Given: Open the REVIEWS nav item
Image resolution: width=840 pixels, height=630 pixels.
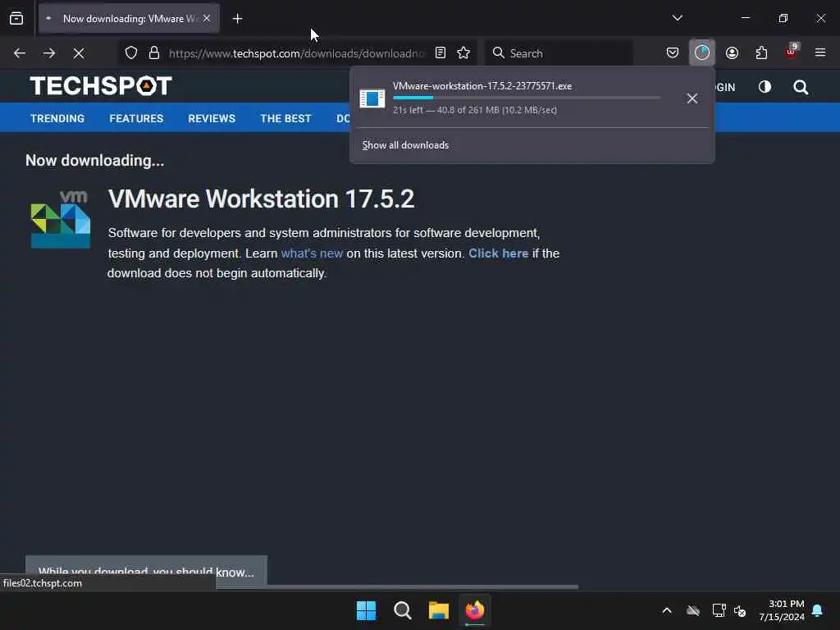Looking at the screenshot, I should 212,118.
